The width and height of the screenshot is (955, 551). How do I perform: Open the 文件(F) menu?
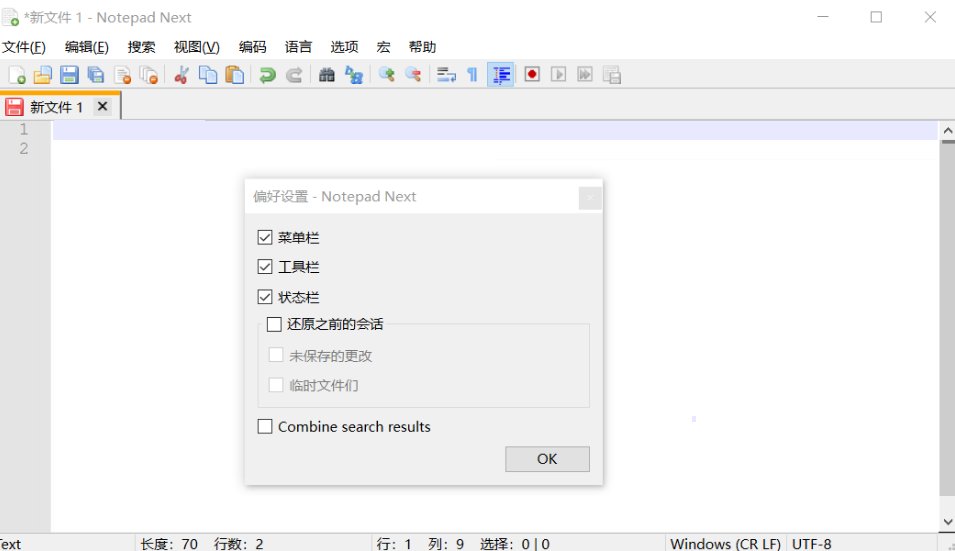tap(24, 47)
